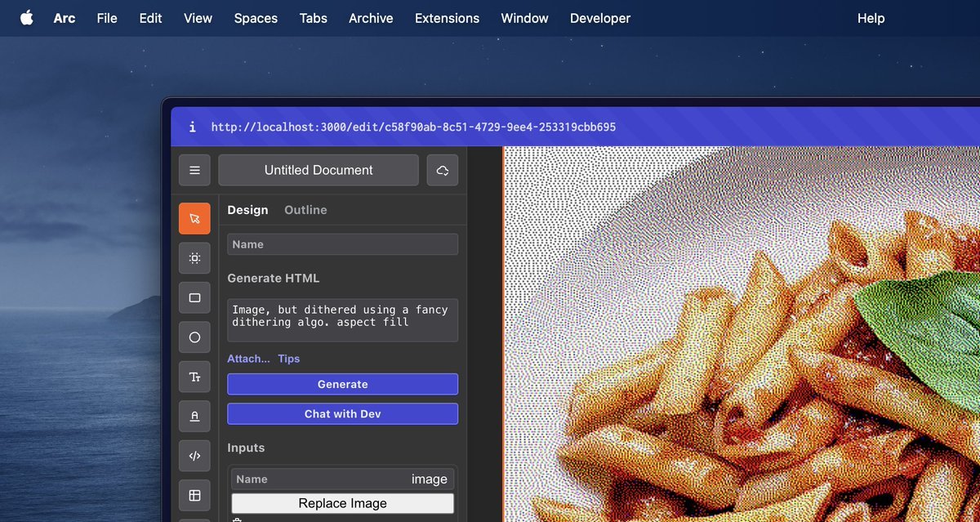This screenshot has width=980, height=522.
Task: Open the Archive menu
Action: (371, 18)
